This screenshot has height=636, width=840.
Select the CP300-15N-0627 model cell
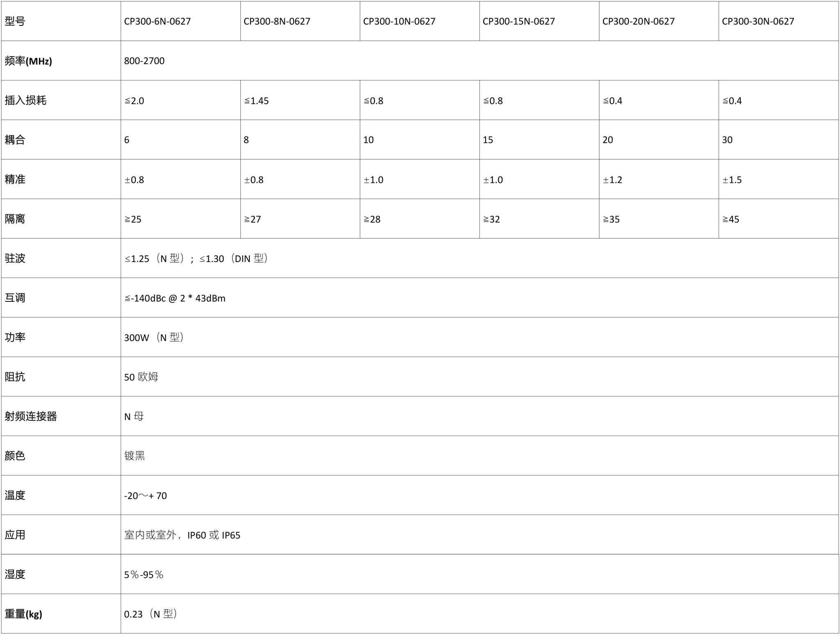(x=539, y=21)
